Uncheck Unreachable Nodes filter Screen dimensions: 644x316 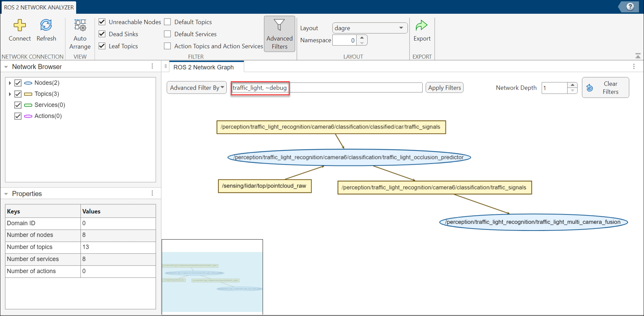click(102, 22)
